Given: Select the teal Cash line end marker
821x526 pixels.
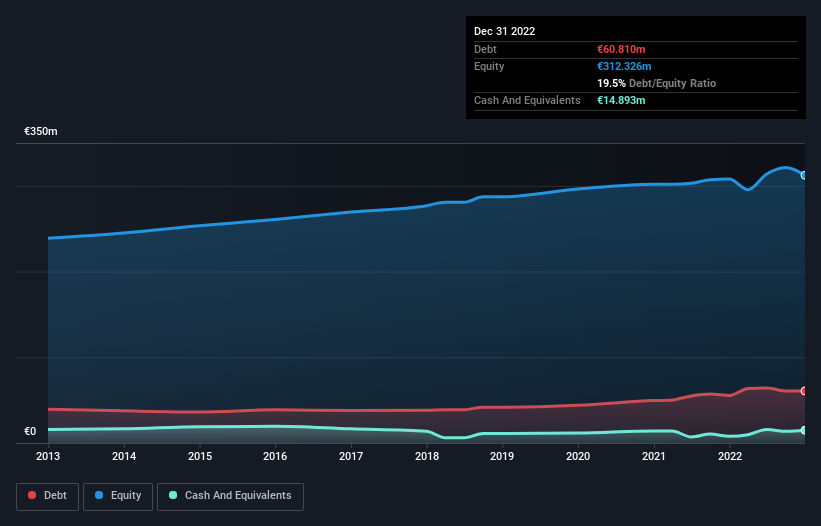Looking at the screenshot, I should 804,430.
